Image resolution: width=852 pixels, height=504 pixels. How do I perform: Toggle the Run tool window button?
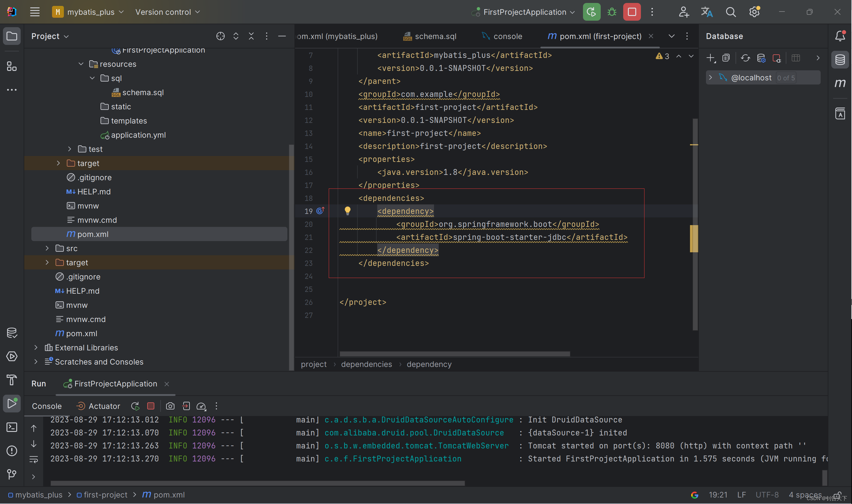(x=12, y=404)
